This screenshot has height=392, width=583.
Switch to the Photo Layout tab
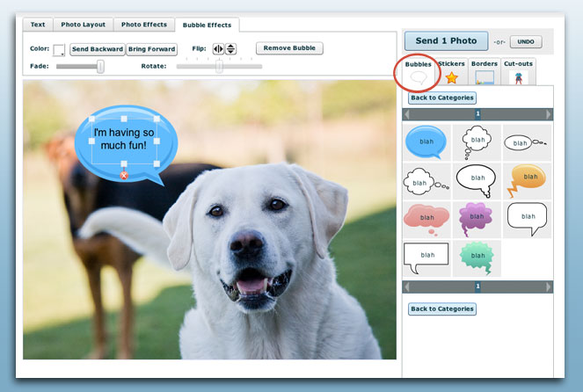coord(84,25)
